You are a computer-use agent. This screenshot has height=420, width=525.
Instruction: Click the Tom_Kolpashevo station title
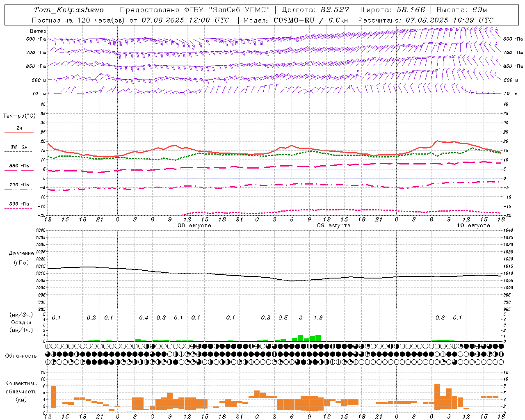click(69, 10)
